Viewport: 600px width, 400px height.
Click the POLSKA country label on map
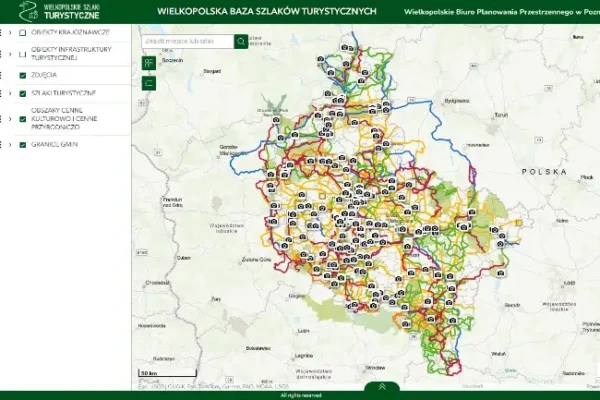[x=544, y=172]
